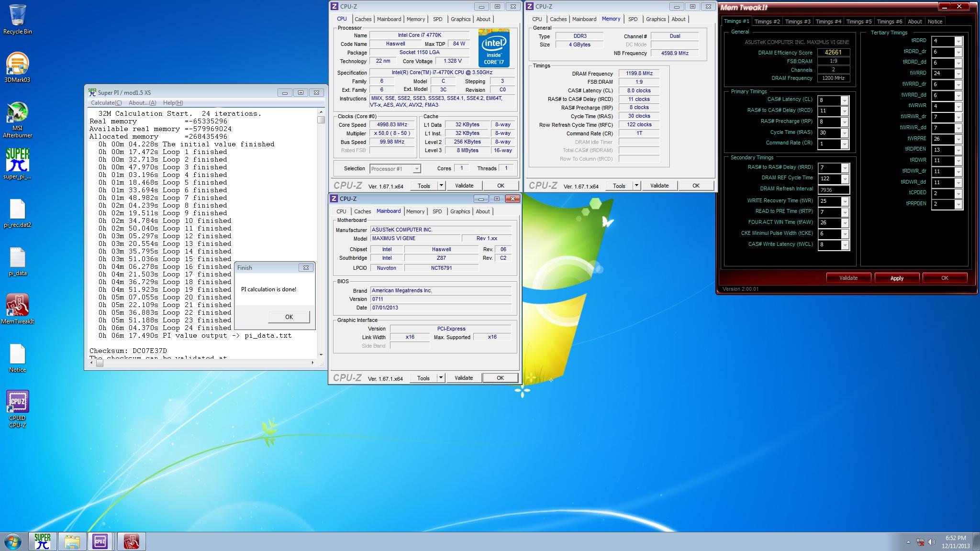Click the 'Checksum: DC07E37D' line in Super PI

(128, 351)
